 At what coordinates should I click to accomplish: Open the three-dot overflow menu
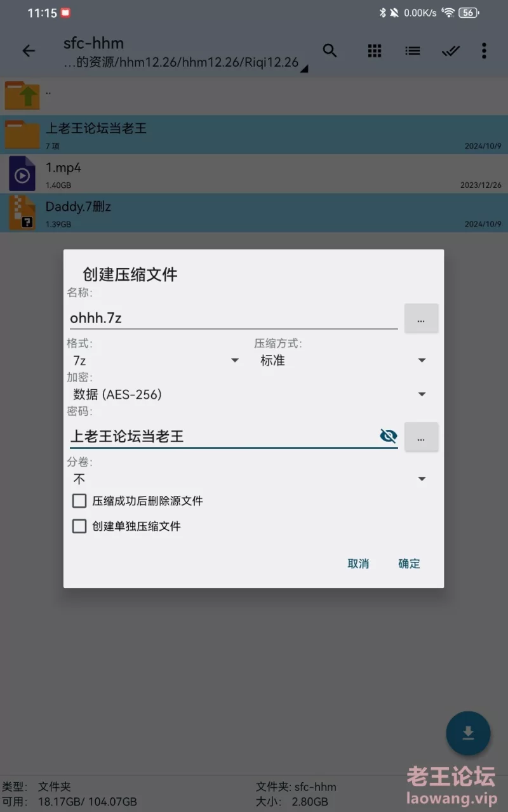pyautogui.click(x=484, y=51)
